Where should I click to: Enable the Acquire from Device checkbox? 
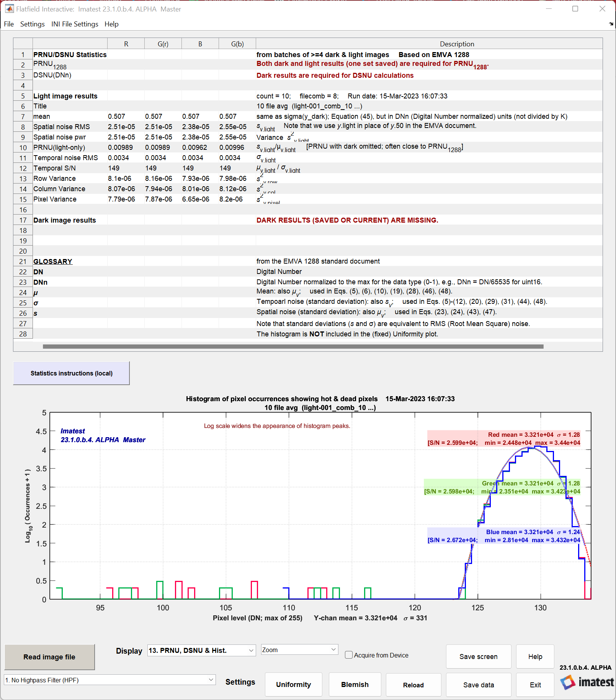click(x=349, y=655)
